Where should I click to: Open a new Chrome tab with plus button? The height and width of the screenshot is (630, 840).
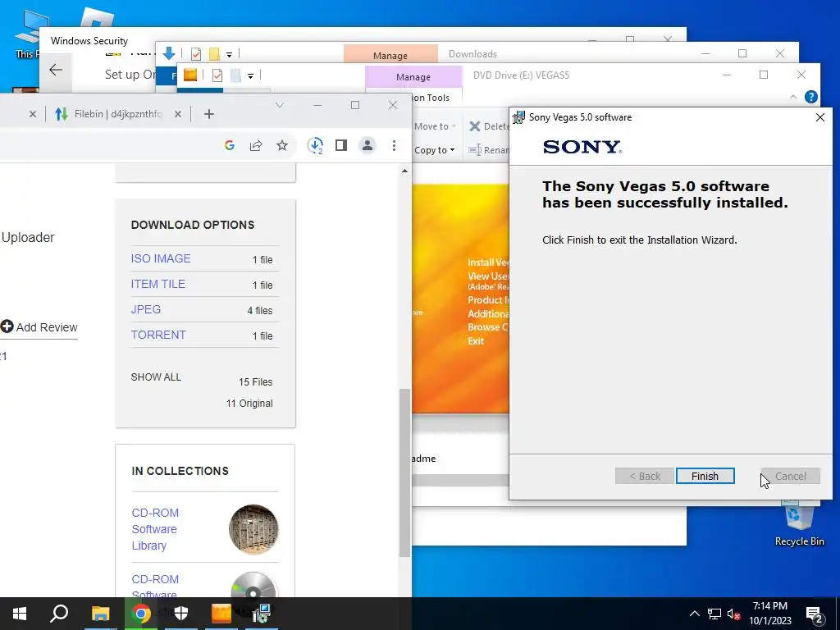(x=209, y=113)
